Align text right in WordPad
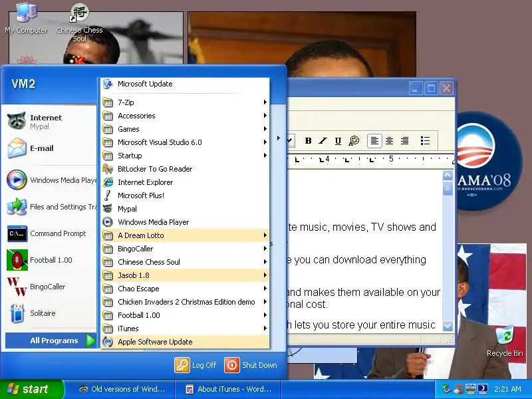The width and height of the screenshot is (532, 399). (404, 140)
